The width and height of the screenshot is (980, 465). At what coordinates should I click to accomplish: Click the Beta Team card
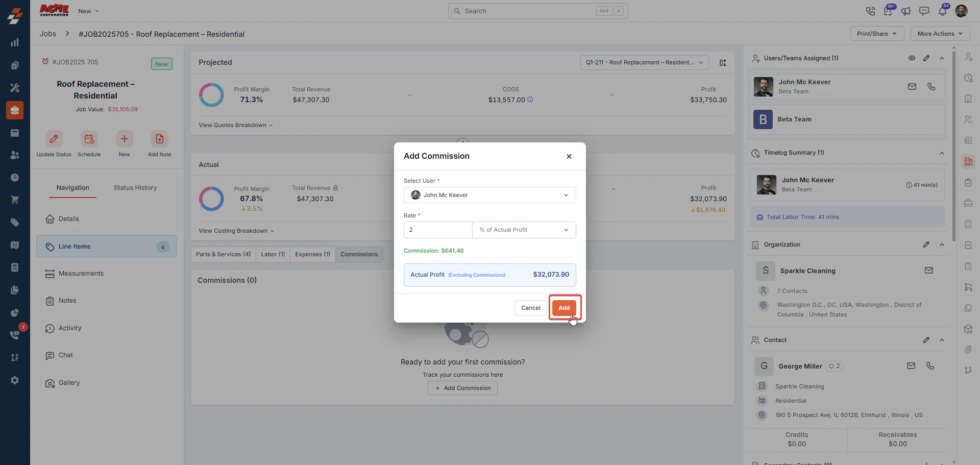tap(847, 119)
